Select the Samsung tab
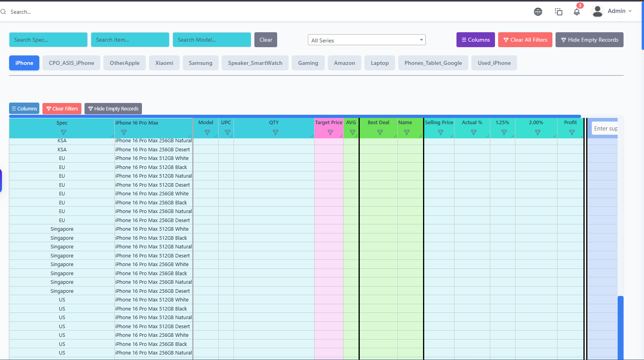644x360 pixels. point(201,63)
